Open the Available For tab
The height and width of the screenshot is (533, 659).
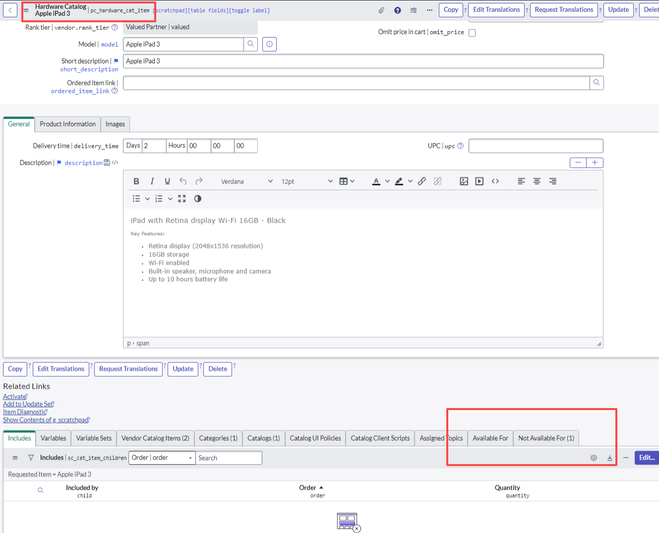490,438
